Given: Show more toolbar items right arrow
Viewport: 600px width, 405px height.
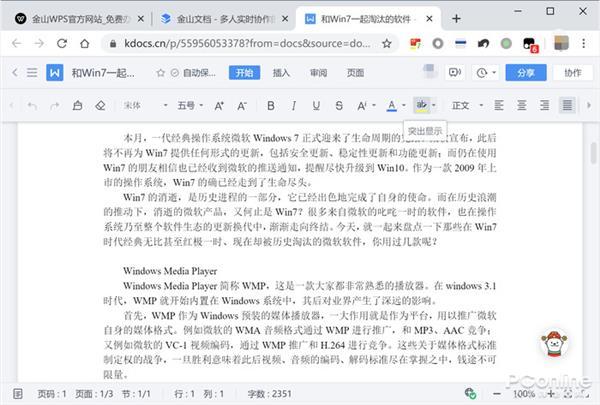Looking at the screenshot, I should pyautogui.click(x=589, y=105).
